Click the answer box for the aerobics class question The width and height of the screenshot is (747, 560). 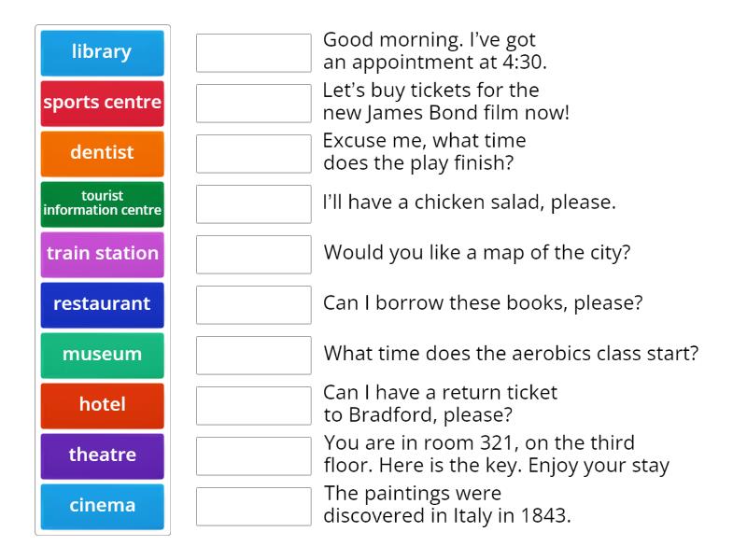[x=253, y=356]
